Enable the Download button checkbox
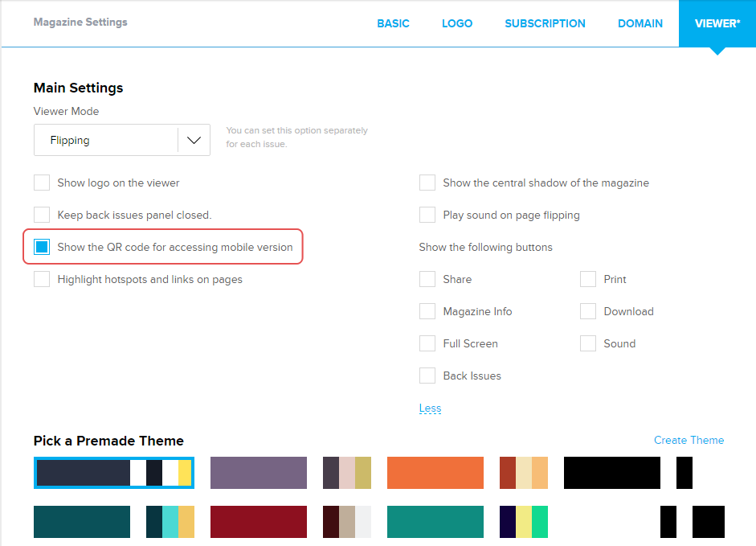756x546 pixels. [588, 311]
